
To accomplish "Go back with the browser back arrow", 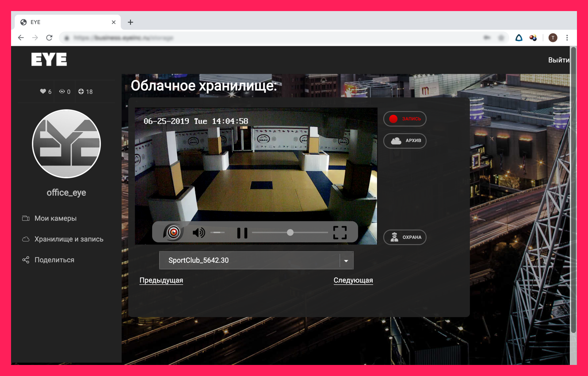I will pos(21,38).
